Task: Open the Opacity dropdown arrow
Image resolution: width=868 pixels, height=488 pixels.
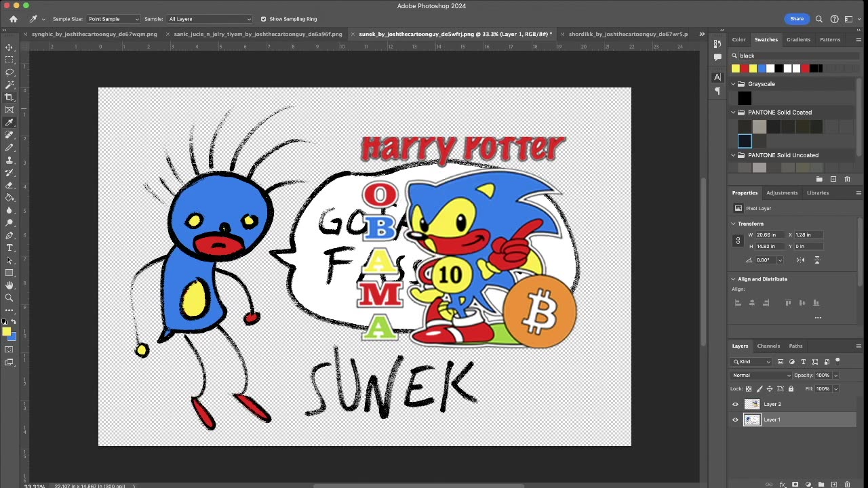Action: (x=835, y=375)
